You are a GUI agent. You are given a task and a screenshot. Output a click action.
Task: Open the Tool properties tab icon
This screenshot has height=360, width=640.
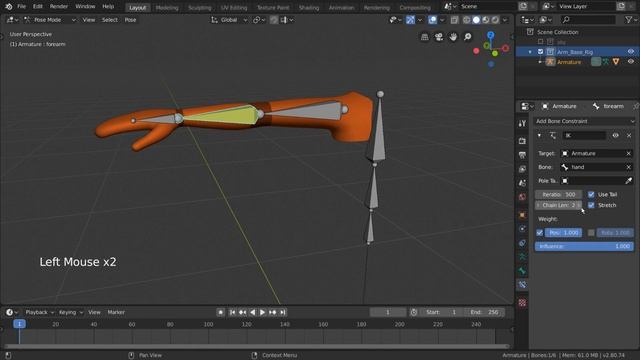coord(522,124)
